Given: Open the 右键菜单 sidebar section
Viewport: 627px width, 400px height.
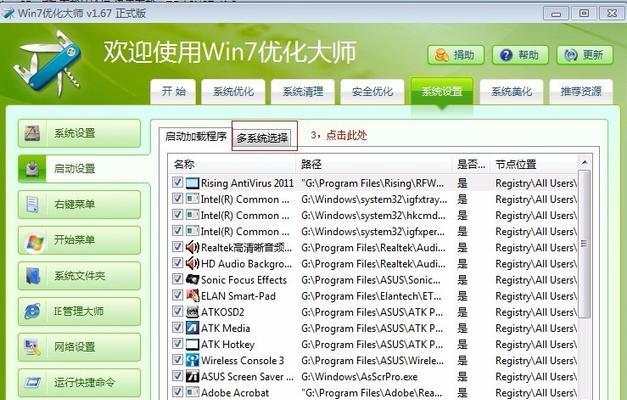Looking at the screenshot, I should [80, 204].
